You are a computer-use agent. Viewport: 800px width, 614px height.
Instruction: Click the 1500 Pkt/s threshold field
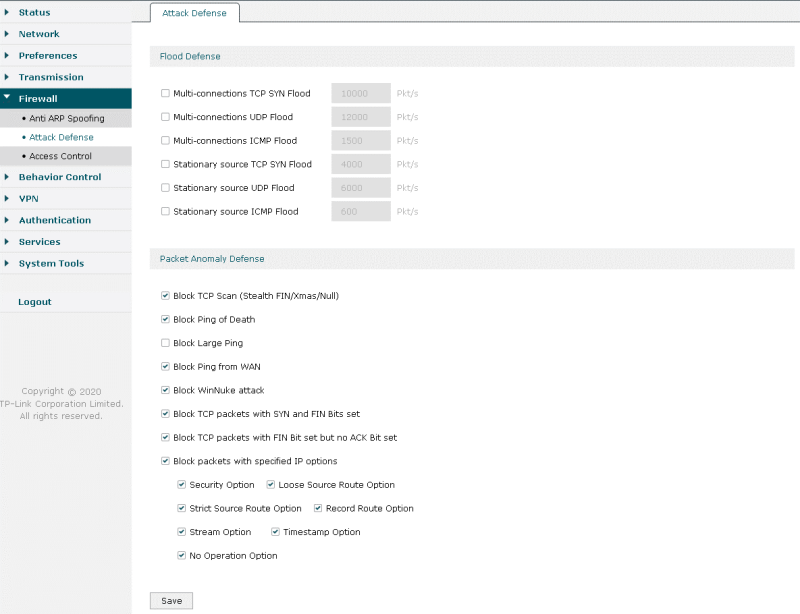click(x=361, y=140)
